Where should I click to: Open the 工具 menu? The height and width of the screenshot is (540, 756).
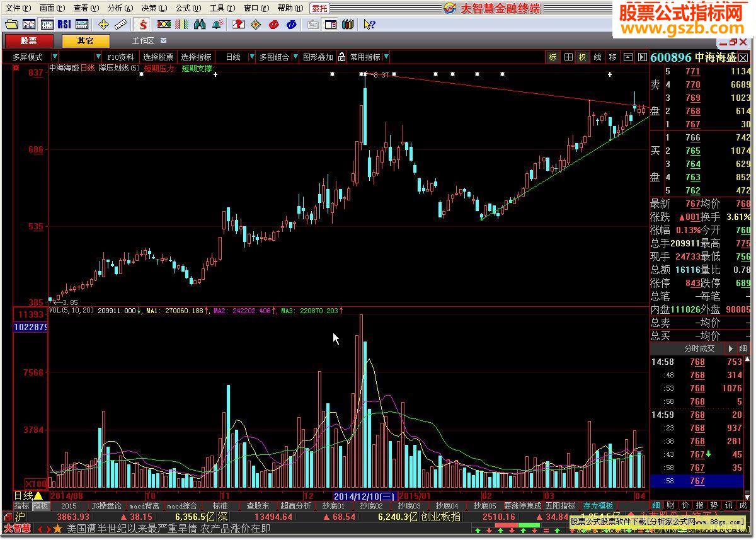[x=222, y=8]
